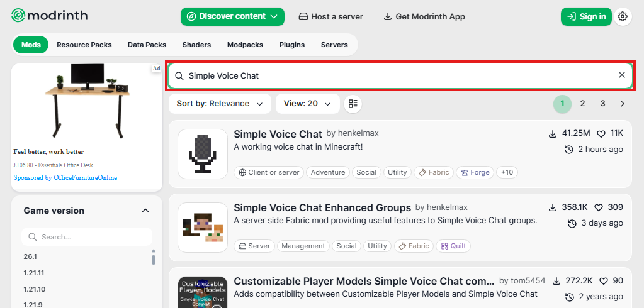This screenshot has width=644, height=308.
Task: Click the Modrinth logo icon
Action: (x=19, y=16)
